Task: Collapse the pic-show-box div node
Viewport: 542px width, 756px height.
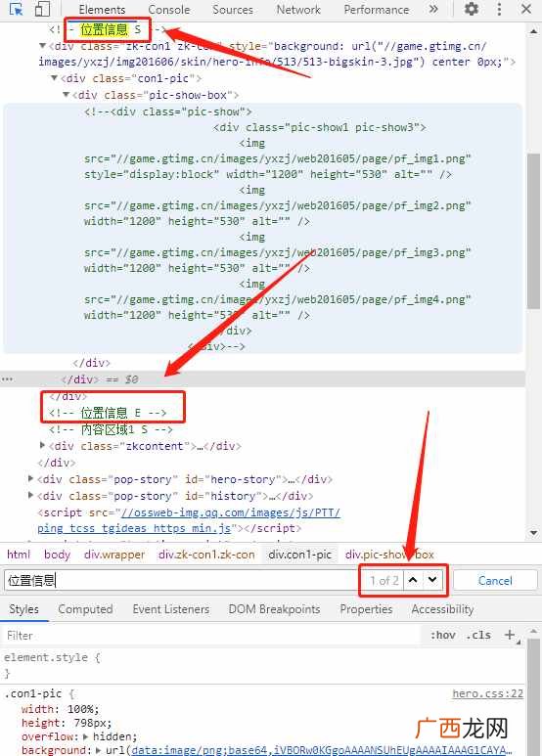Action: (x=67, y=95)
